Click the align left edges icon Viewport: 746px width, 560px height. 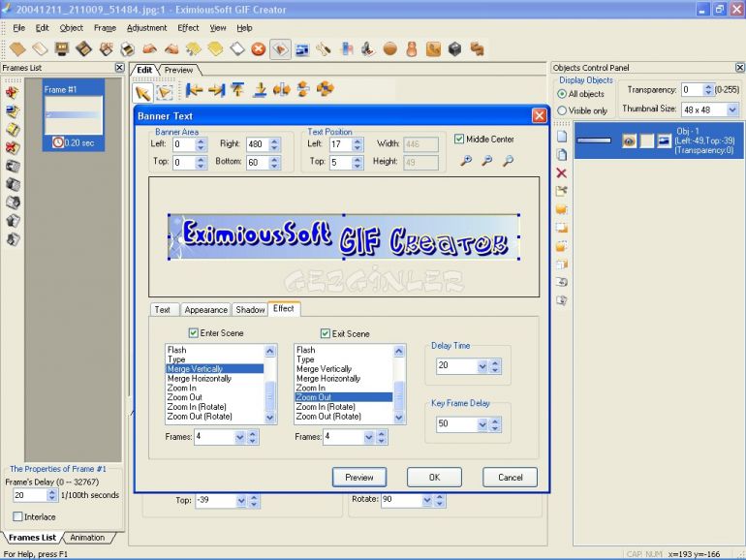pos(194,89)
